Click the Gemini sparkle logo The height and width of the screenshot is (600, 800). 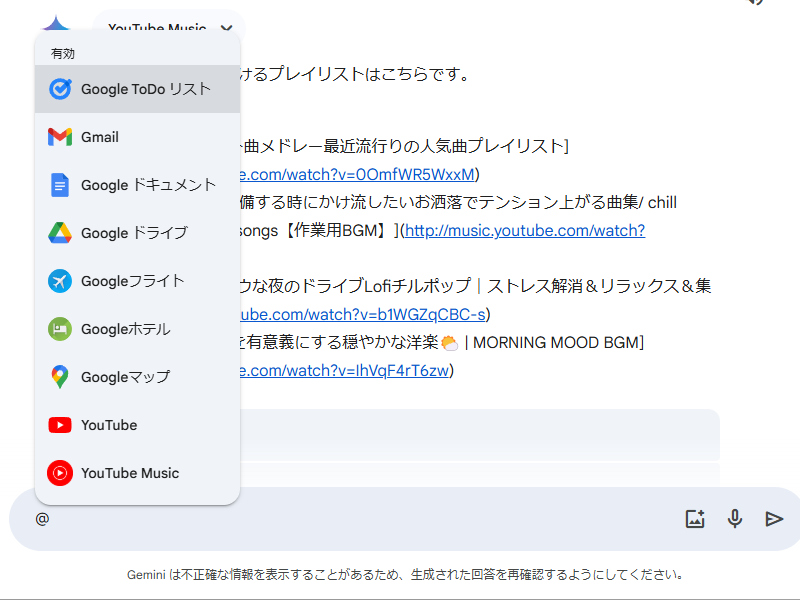point(55,18)
